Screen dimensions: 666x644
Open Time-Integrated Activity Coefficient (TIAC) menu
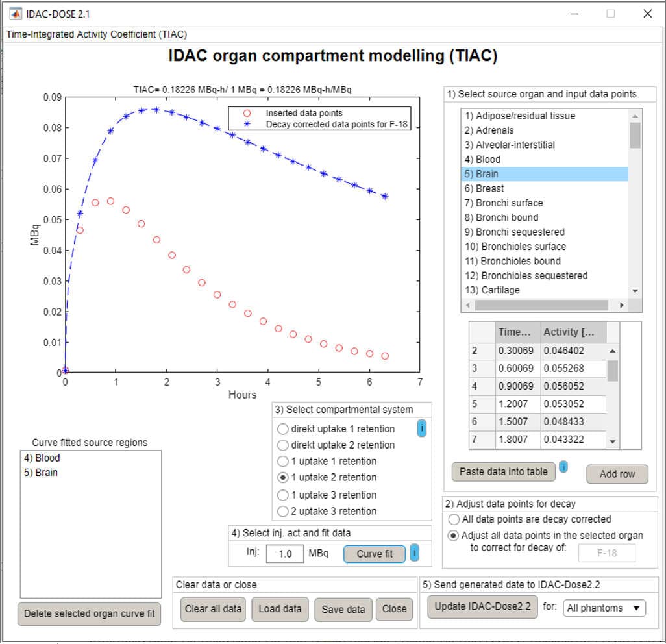point(97,34)
